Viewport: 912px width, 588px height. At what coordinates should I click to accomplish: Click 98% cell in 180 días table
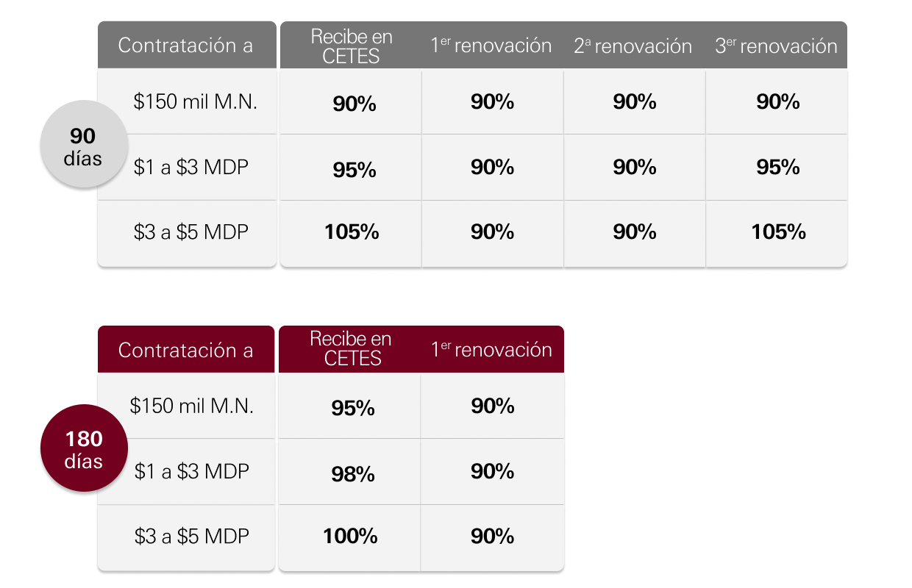(350, 472)
